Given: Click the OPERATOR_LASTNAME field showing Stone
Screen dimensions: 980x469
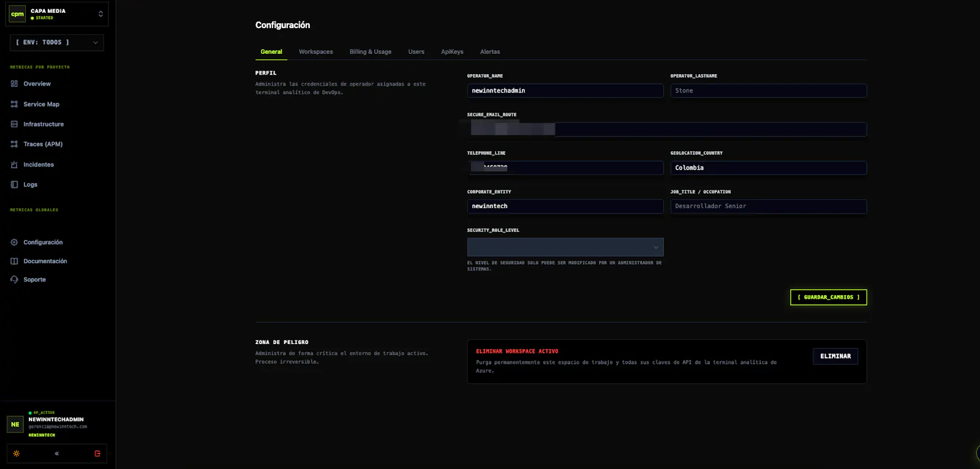Looking at the screenshot, I should [x=769, y=91].
